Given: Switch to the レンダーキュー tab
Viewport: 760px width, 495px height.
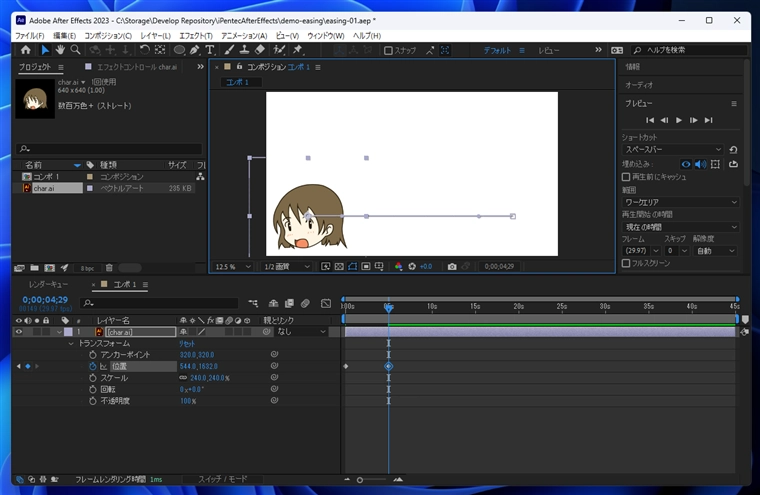Looking at the screenshot, I should tap(48, 284).
